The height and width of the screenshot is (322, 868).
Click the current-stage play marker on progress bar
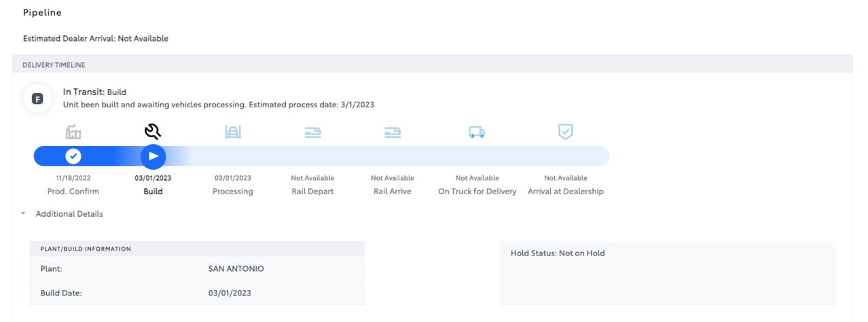153,156
